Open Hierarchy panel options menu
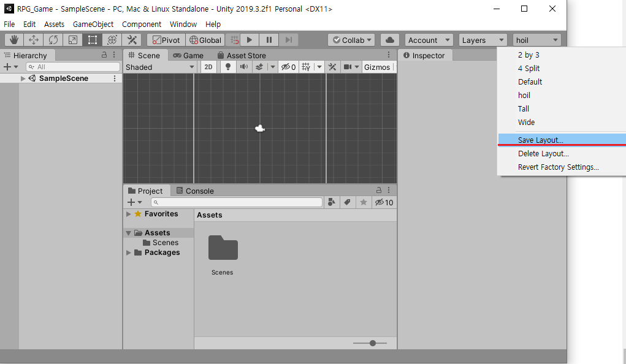The image size is (626, 364). pyautogui.click(x=114, y=55)
